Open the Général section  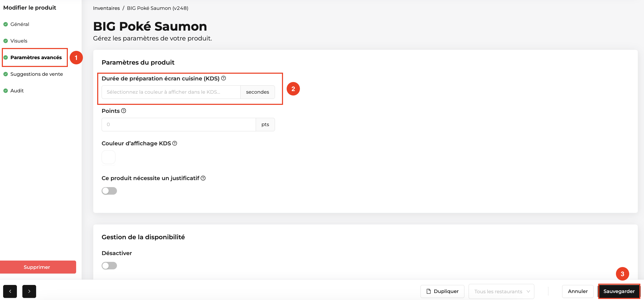coord(20,24)
